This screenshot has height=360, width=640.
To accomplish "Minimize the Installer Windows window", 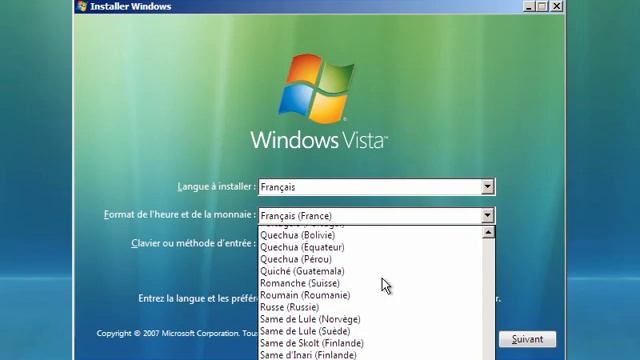I will tap(529, 7).
